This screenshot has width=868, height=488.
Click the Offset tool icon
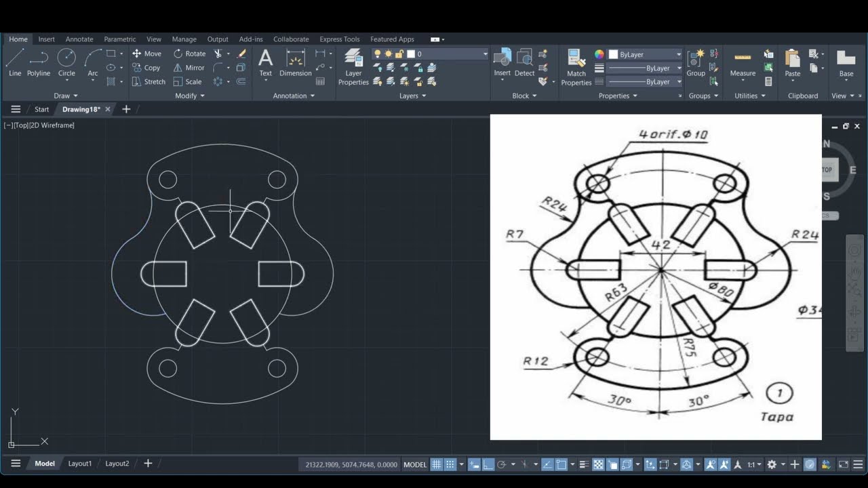(x=241, y=81)
